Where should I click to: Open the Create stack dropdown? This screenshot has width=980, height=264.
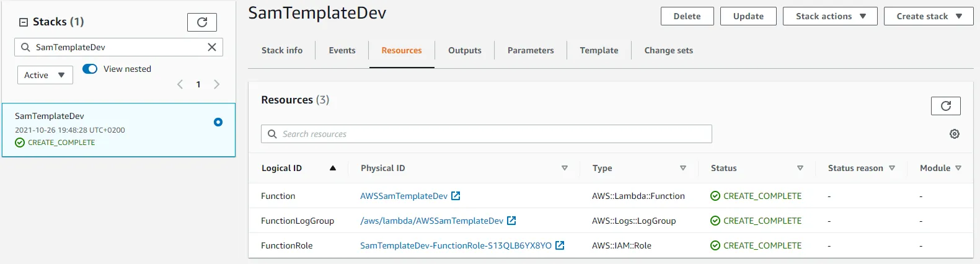(929, 16)
